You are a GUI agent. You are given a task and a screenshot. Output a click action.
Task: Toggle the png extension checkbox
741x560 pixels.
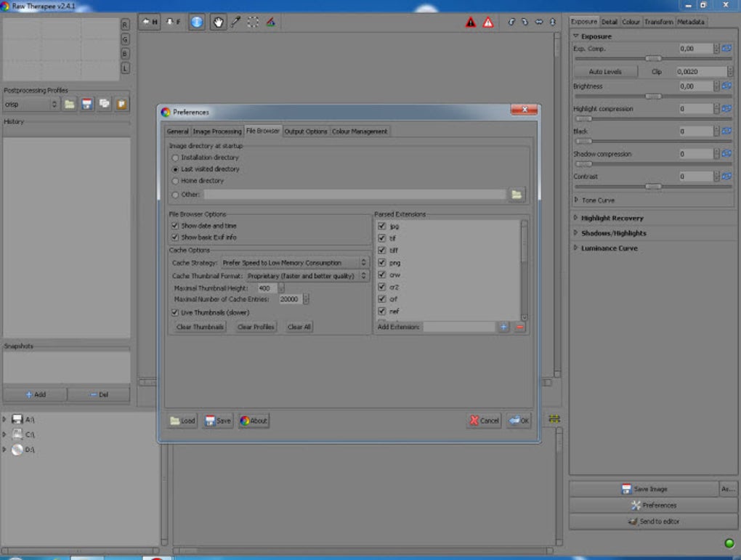coord(382,262)
